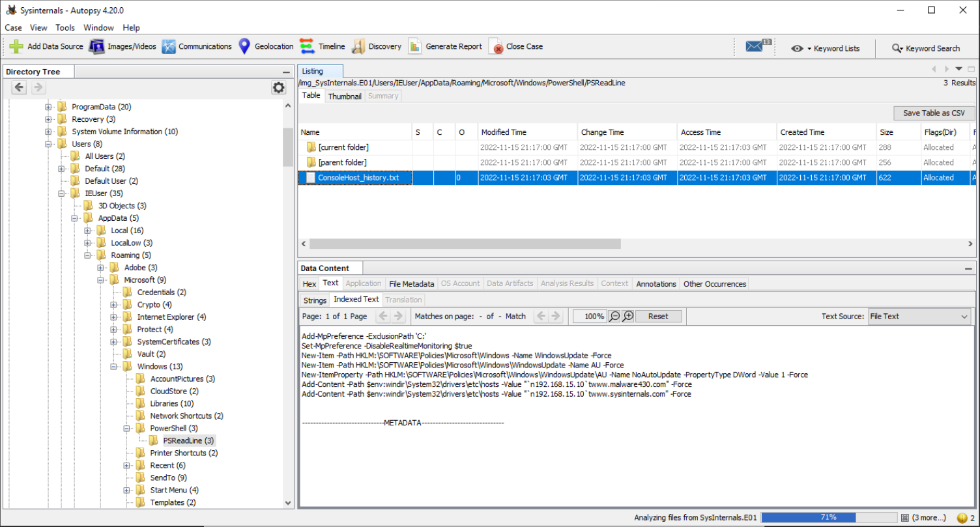The height and width of the screenshot is (527, 980).
Task: Expand the Start Menu folder node
Action: [x=126, y=491]
